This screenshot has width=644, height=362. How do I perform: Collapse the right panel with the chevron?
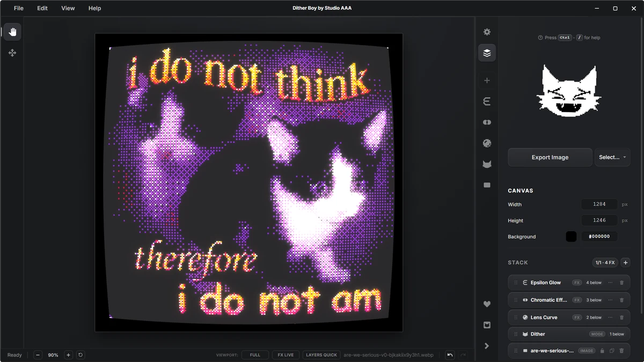click(x=487, y=346)
